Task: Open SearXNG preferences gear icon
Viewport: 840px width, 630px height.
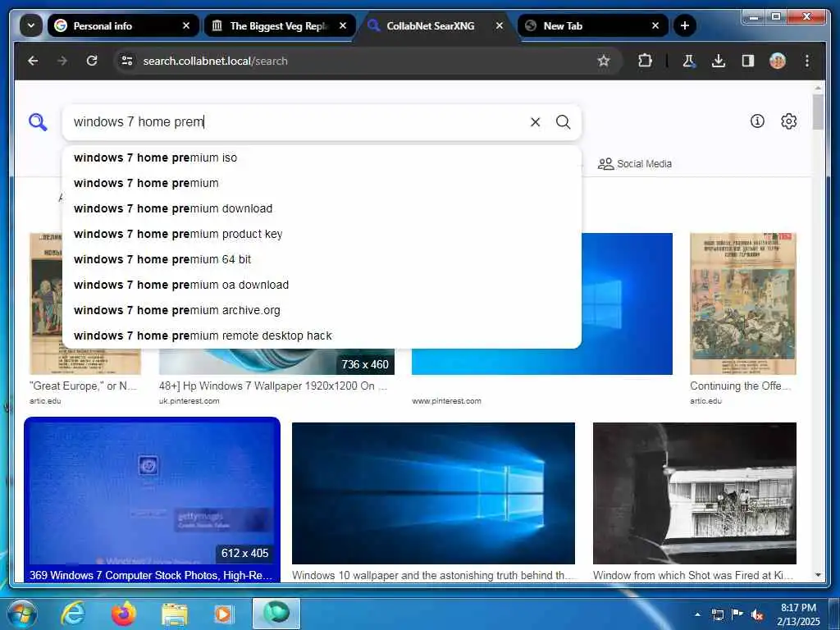Action: [x=788, y=121]
